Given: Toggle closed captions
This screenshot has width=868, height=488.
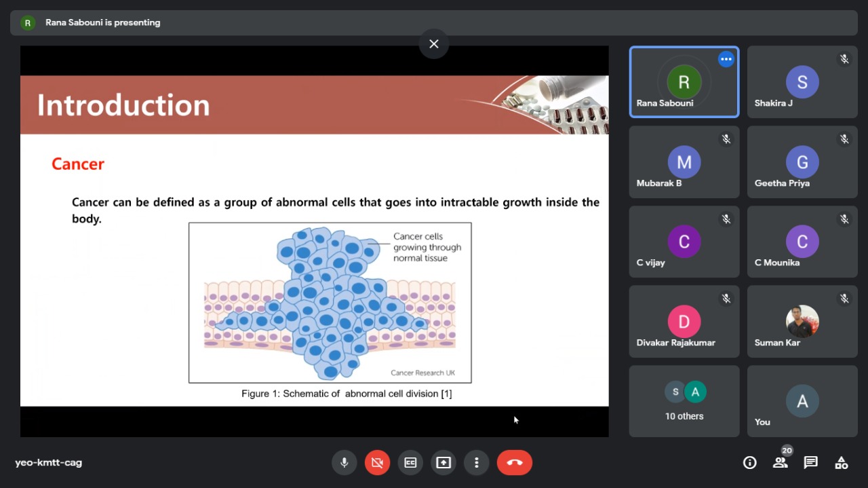Looking at the screenshot, I should (x=410, y=463).
